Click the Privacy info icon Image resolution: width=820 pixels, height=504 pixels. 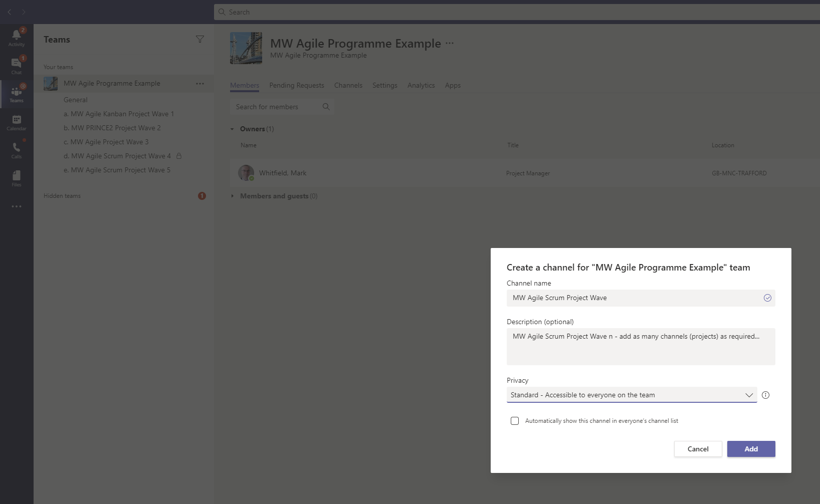click(765, 395)
